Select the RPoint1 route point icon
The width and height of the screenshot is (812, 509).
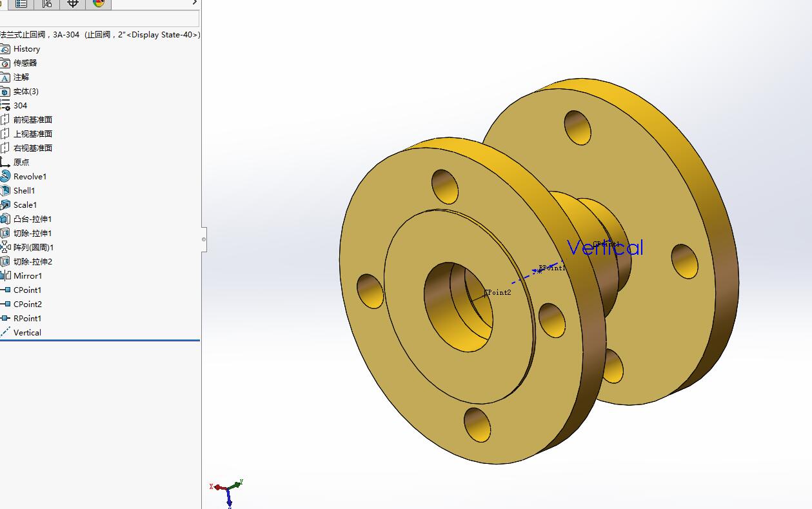tap(5, 319)
